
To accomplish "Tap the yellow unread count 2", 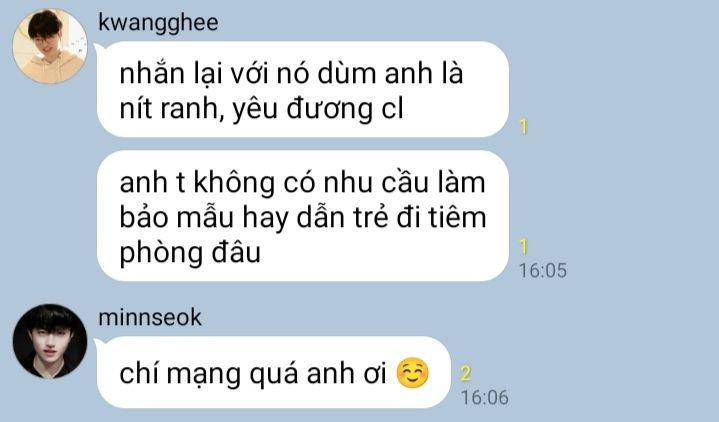I will pos(465,373).
